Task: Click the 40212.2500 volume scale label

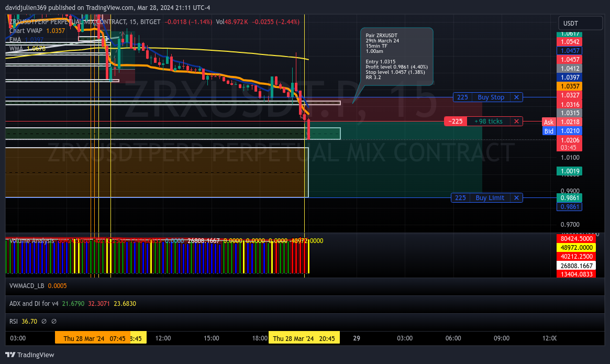Action: [x=576, y=257]
